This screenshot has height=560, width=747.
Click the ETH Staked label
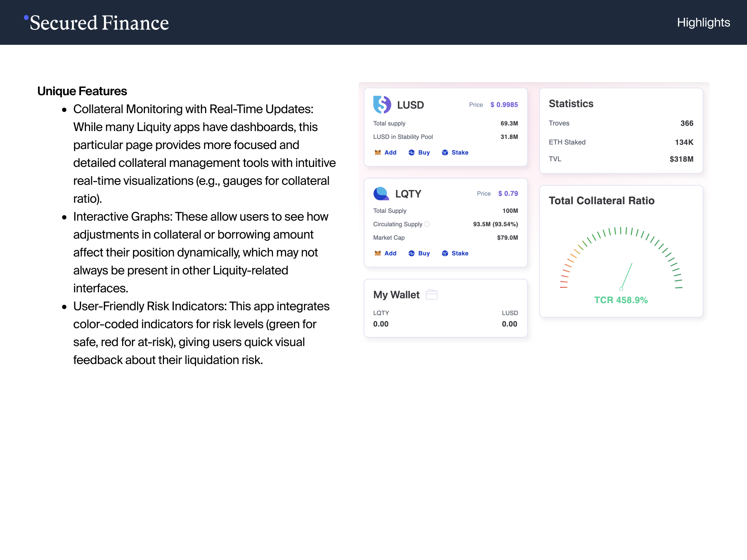pyautogui.click(x=567, y=142)
